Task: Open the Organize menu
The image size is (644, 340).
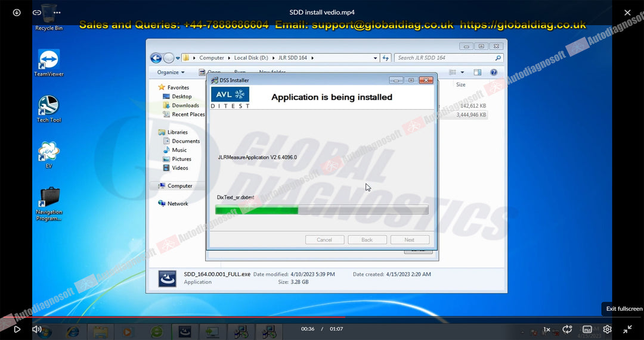Action: [171, 72]
